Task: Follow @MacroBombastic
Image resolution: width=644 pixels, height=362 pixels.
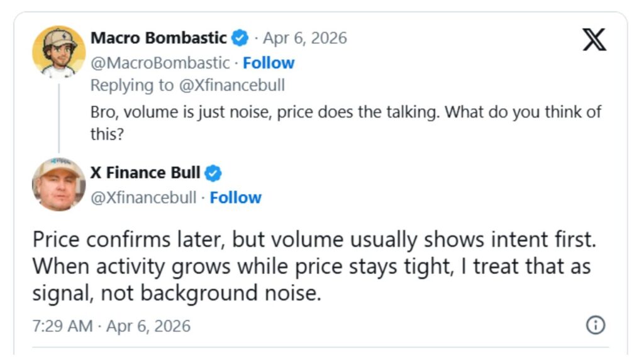Action: 270,63
